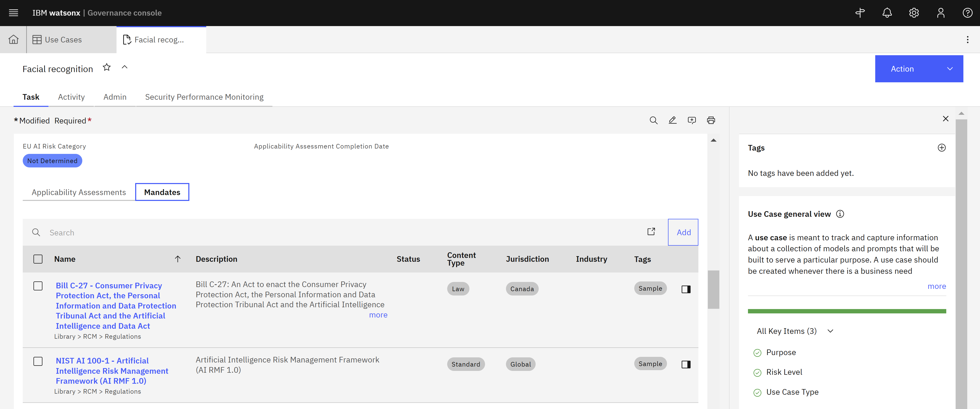Expand the Action dropdown

(x=919, y=69)
